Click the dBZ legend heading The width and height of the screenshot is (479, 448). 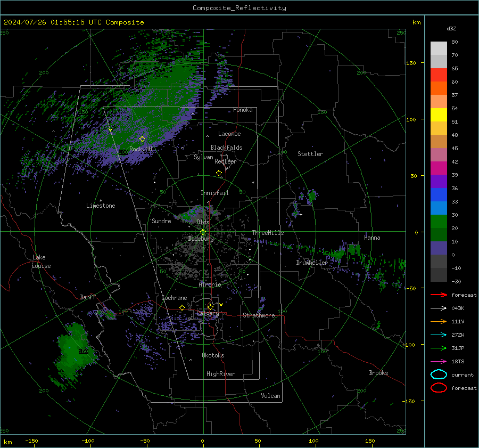pyautogui.click(x=451, y=29)
